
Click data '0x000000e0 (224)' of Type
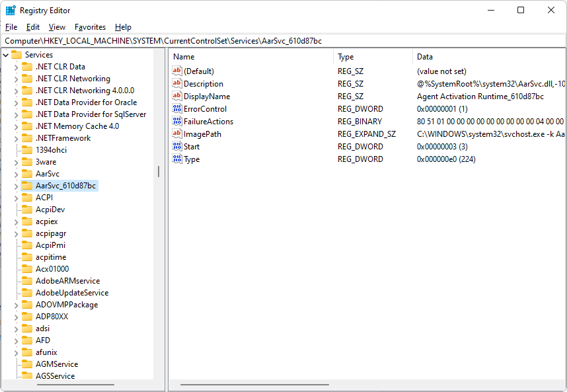446,159
